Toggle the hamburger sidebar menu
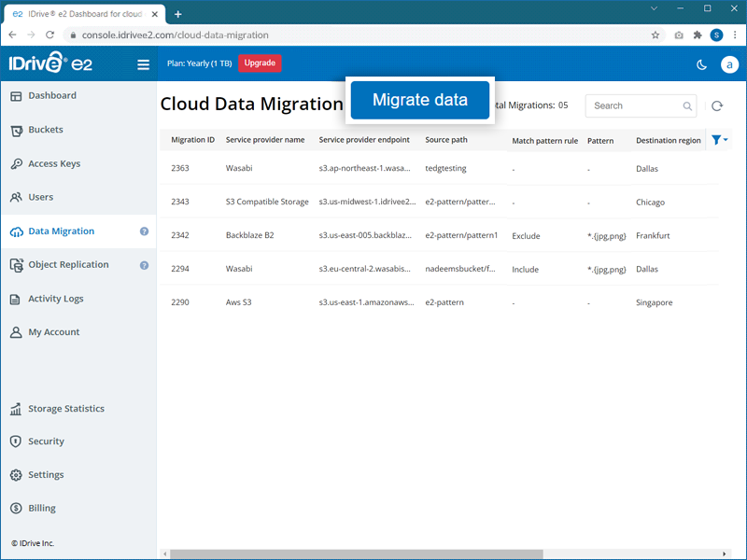 pyautogui.click(x=143, y=64)
